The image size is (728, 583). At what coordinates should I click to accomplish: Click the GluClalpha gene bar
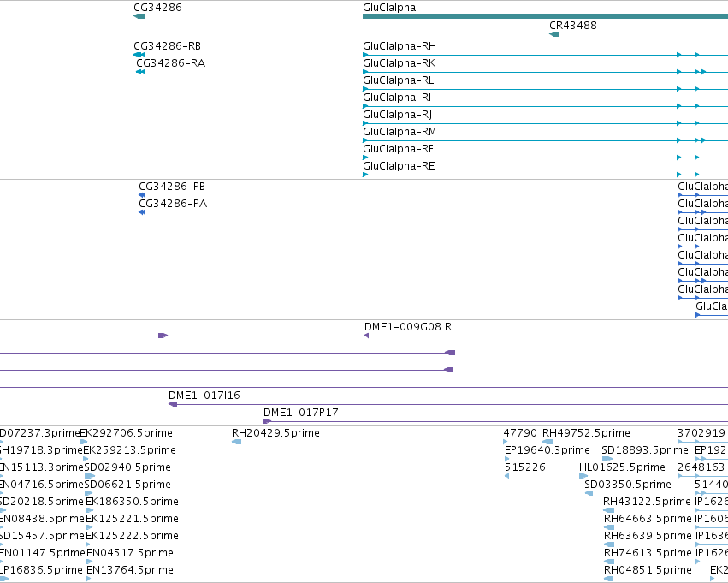pyautogui.click(x=545, y=16)
